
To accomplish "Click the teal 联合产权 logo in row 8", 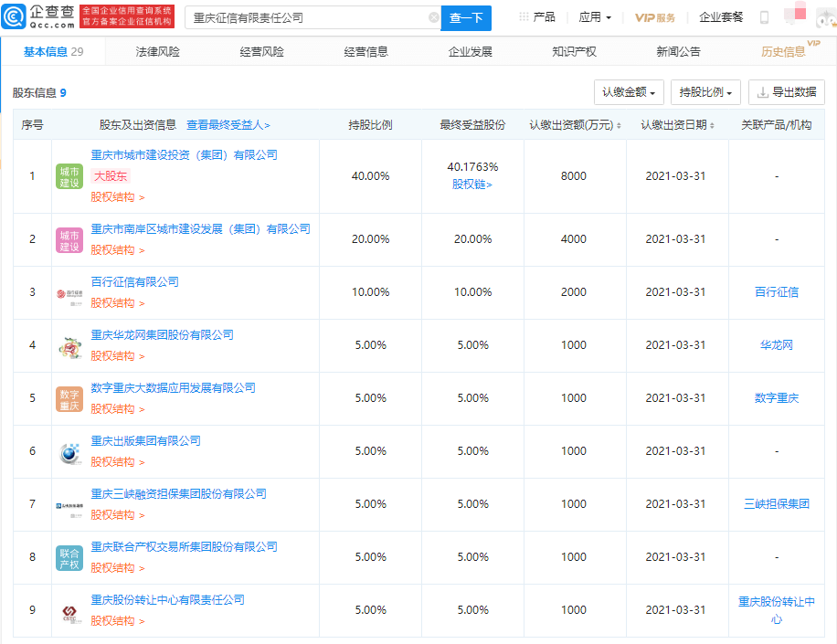I will pyautogui.click(x=69, y=558).
